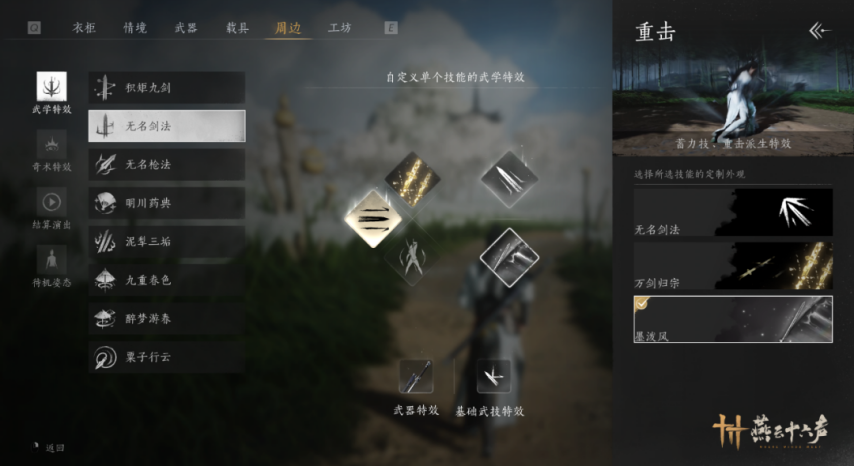This screenshot has height=466, width=854.
Task: Open the 基础武技特效 icon
Action: click(493, 376)
